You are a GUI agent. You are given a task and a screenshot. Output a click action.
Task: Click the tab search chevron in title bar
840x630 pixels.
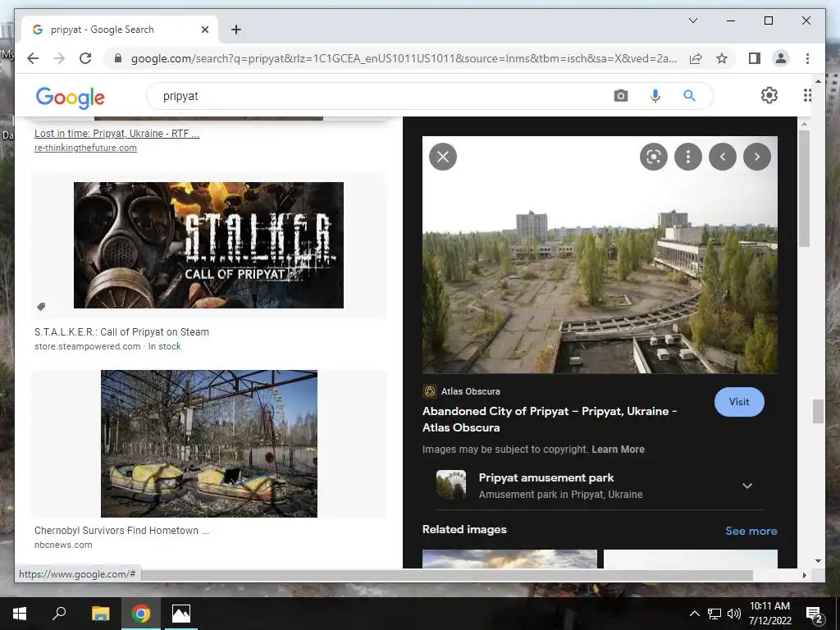[x=692, y=21]
